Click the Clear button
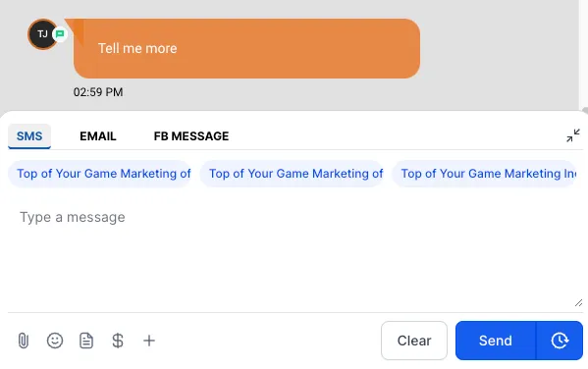The image size is (588, 369). [414, 341]
